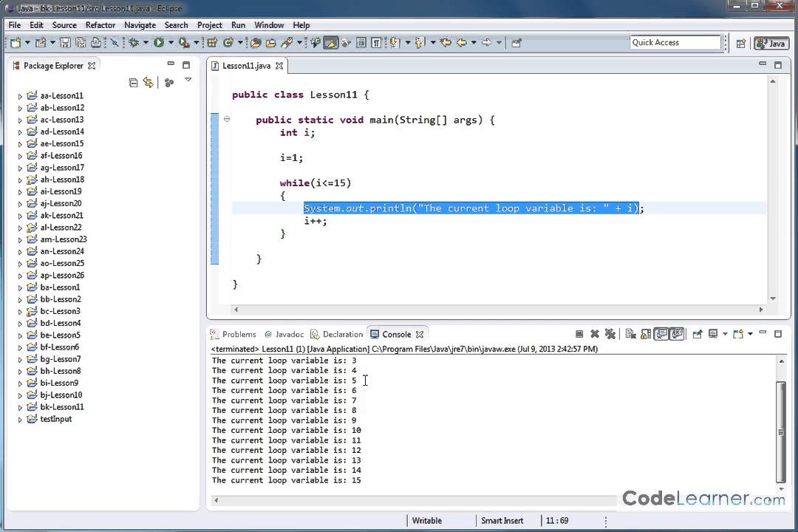Screen dimensions: 798x532
Task: Click the Forward navigation arrow
Action: pyautogui.click(x=486, y=43)
